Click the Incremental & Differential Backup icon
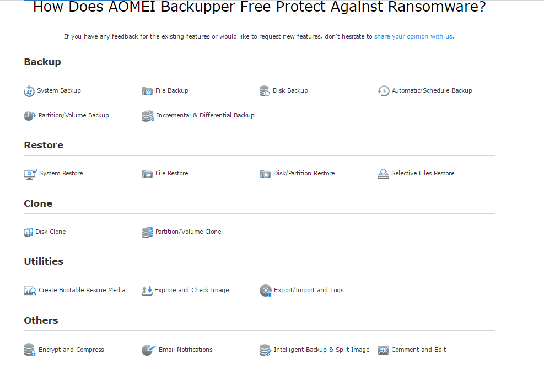The height and width of the screenshot is (392, 544). pos(148,116)
